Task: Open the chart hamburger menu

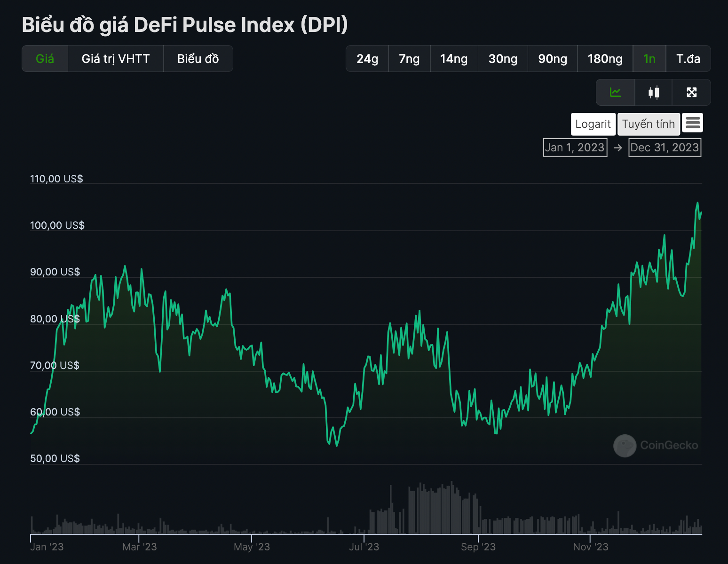Action: [x=693, y=123]
